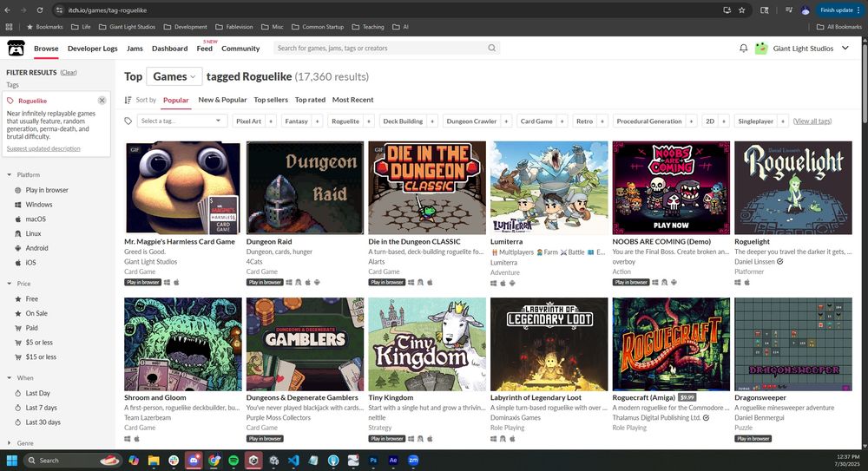The height and width of the screenshot is (471, 868).
Task: Add the Procedural Generation tag with plus
Action: click(x=691, y=121)
